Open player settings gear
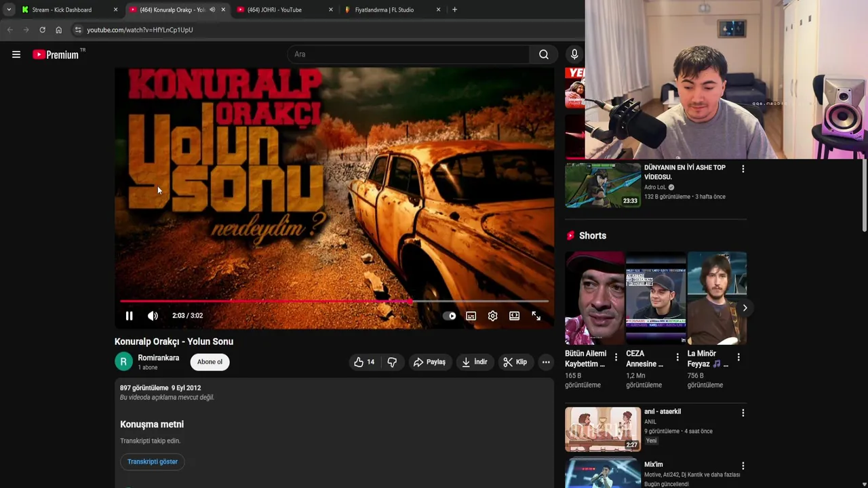 coord(493,316)
